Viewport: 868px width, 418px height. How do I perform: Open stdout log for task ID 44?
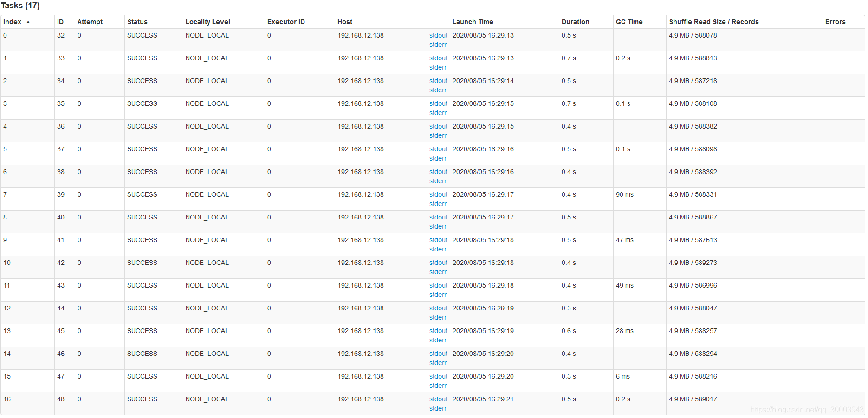point(438,308)
